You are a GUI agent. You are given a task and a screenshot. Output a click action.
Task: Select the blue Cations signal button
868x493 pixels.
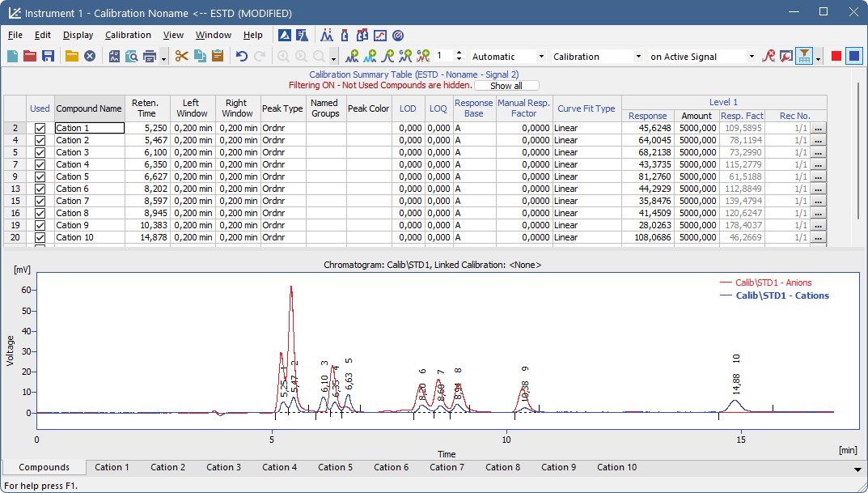854,56
